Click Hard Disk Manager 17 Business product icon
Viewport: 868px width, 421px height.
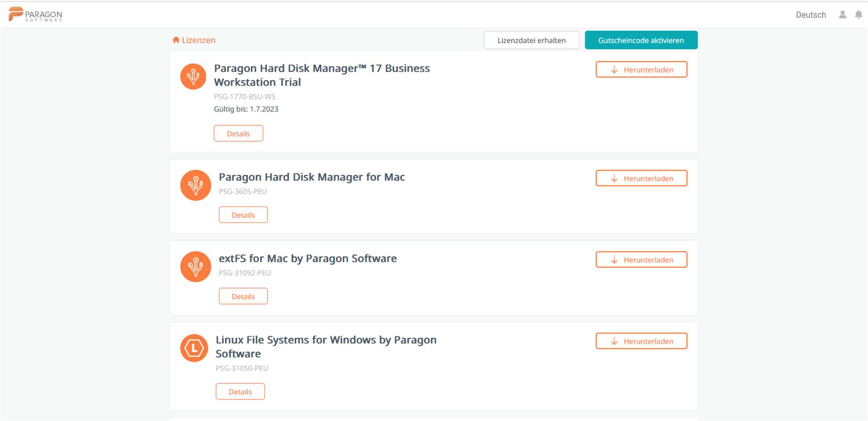193,76
